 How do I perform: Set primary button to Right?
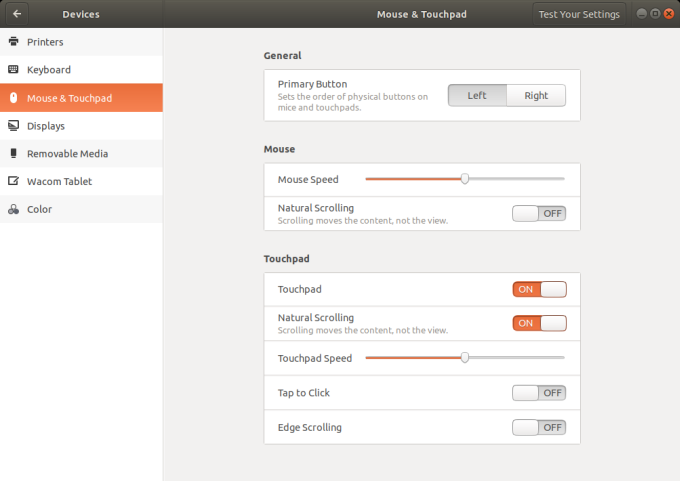pos(536,95)
